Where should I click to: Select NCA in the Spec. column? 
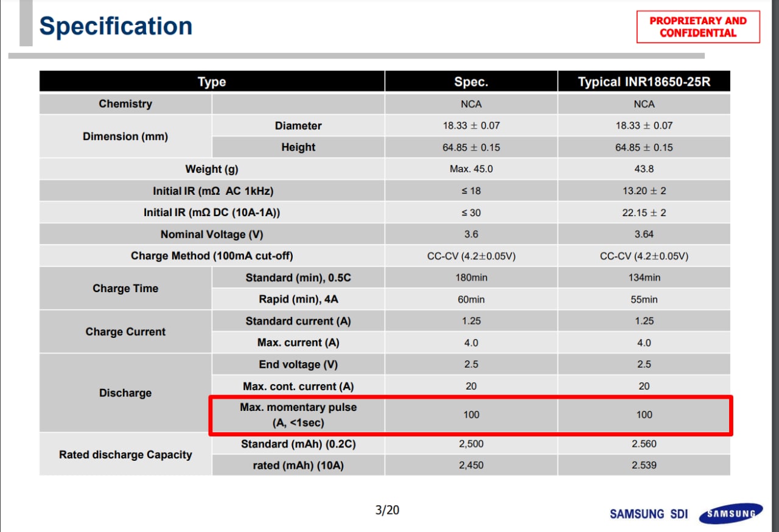471,104
